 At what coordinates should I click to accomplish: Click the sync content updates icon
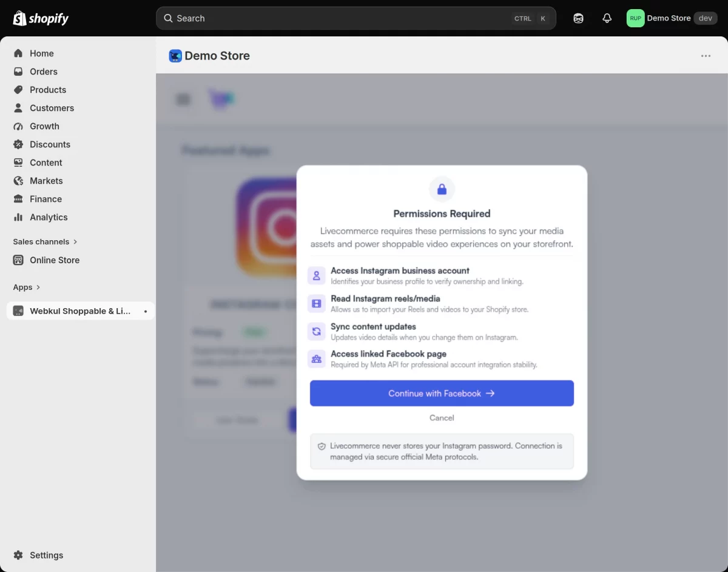pyautogui.click(x=317, y=331)
